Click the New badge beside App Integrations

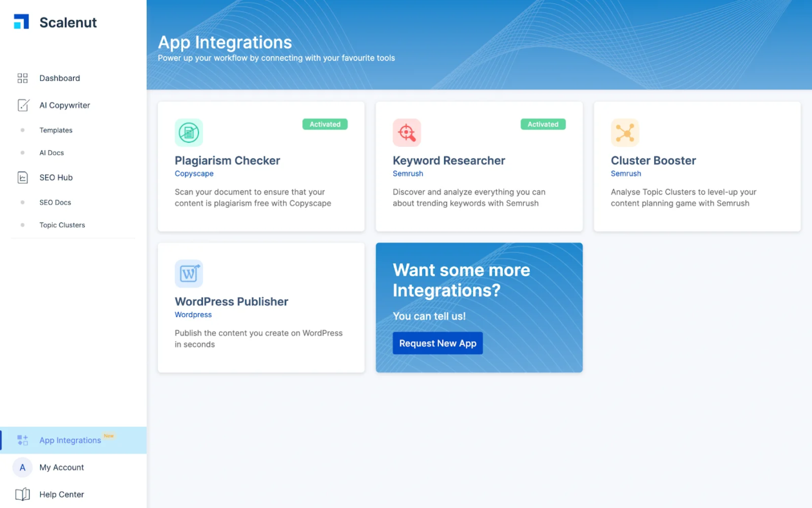point(108,435)
